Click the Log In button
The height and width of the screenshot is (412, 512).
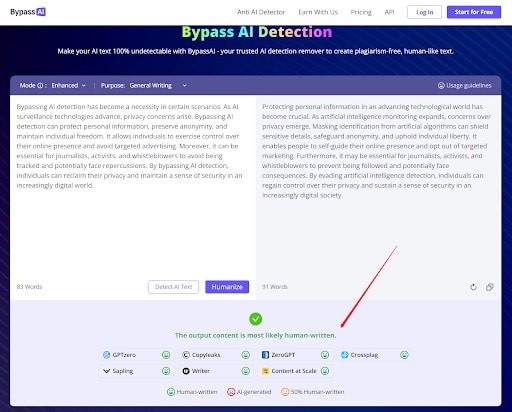[x=424, y=12]
